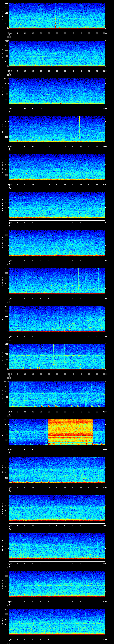The width and height of the screenshot is (114, 644).
Task: Click the '41:00' end-time label
Action: point(105,450)
